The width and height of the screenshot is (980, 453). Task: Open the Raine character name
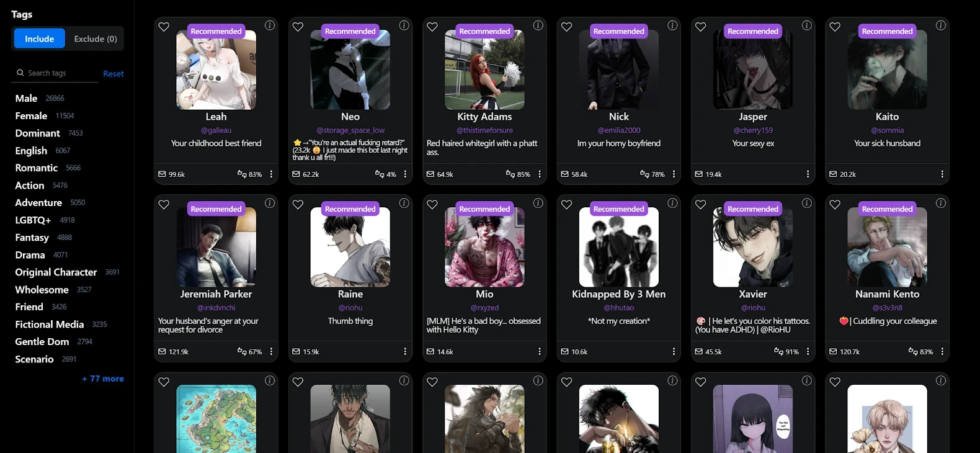pyautogui.click(x=350, y=294)
